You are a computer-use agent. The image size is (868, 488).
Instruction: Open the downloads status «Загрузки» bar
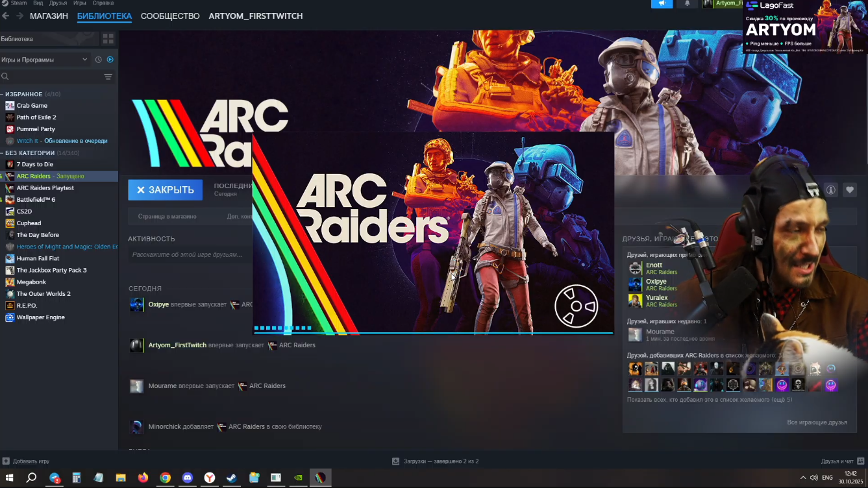coord(436,461)
